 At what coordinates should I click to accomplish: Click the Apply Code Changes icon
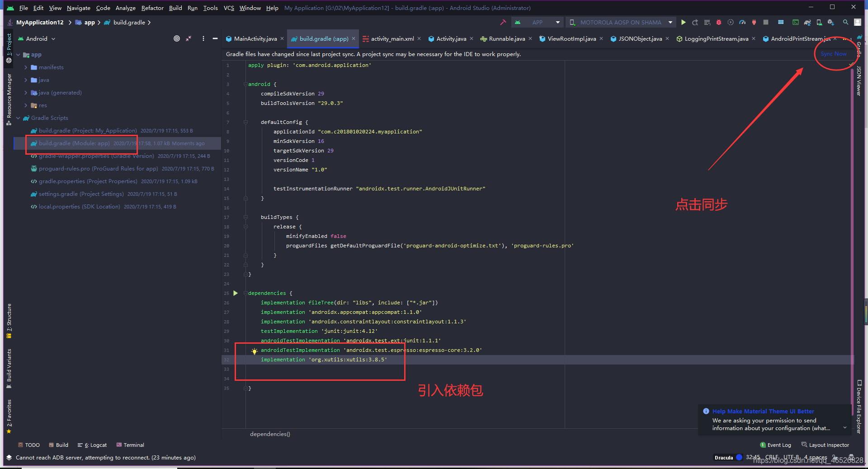(707, 22)
